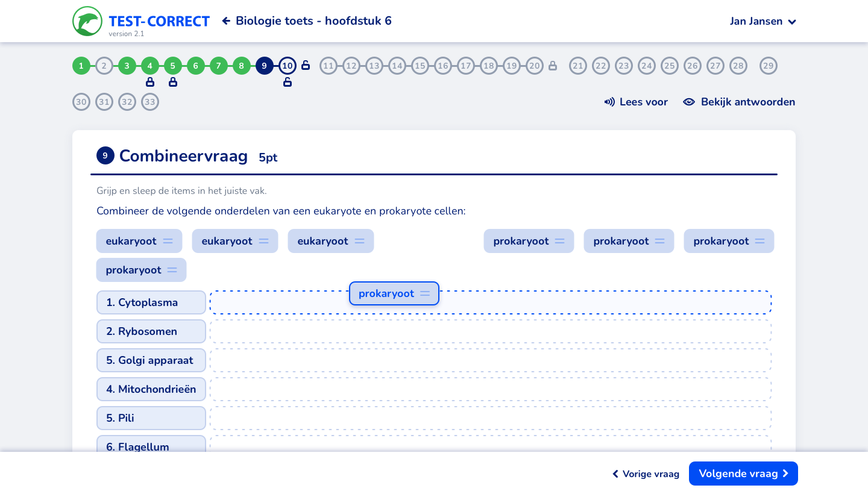868x494 pixels.
Task: Go to question 10 in navigation
Action: (x=288, y=66)
